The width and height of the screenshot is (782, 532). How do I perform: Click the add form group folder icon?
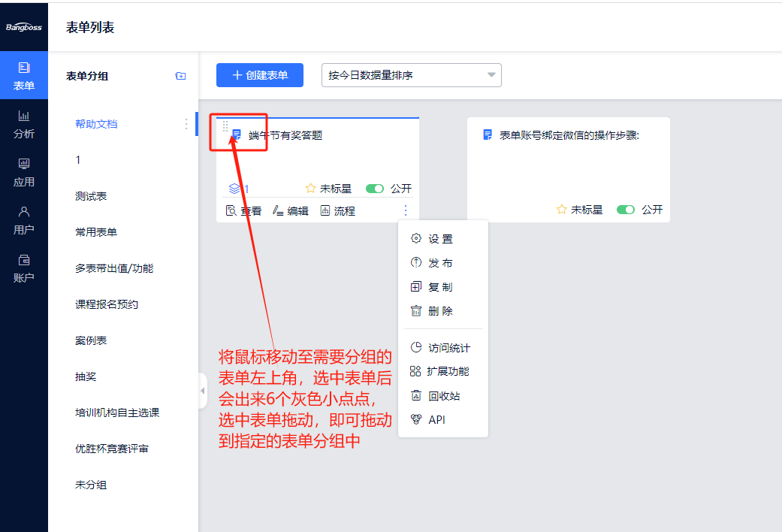point(180,76)
